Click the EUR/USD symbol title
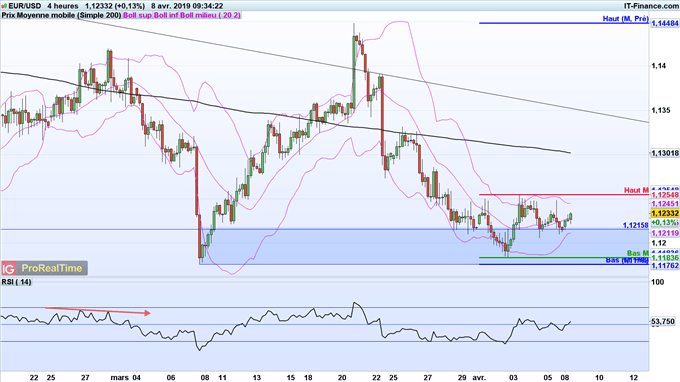Viewport: 680px width, 382px height. tap(22, 6)
